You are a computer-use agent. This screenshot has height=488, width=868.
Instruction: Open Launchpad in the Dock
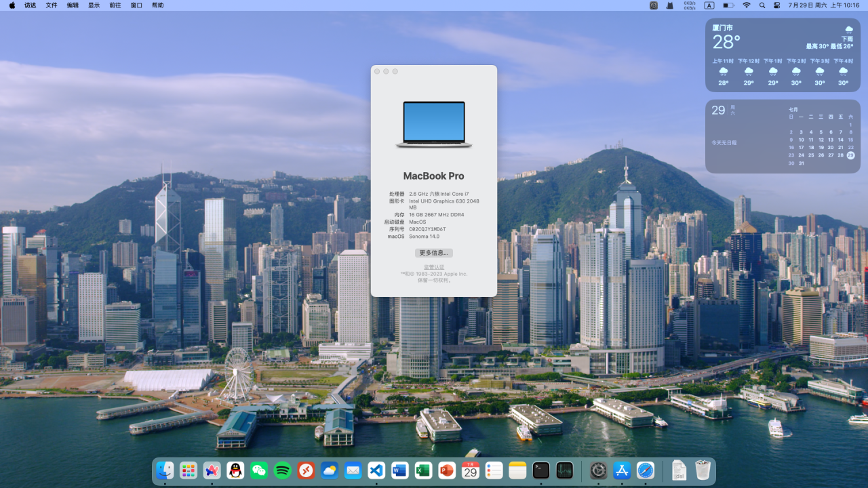pyautogui.click(x=189, y=470)
